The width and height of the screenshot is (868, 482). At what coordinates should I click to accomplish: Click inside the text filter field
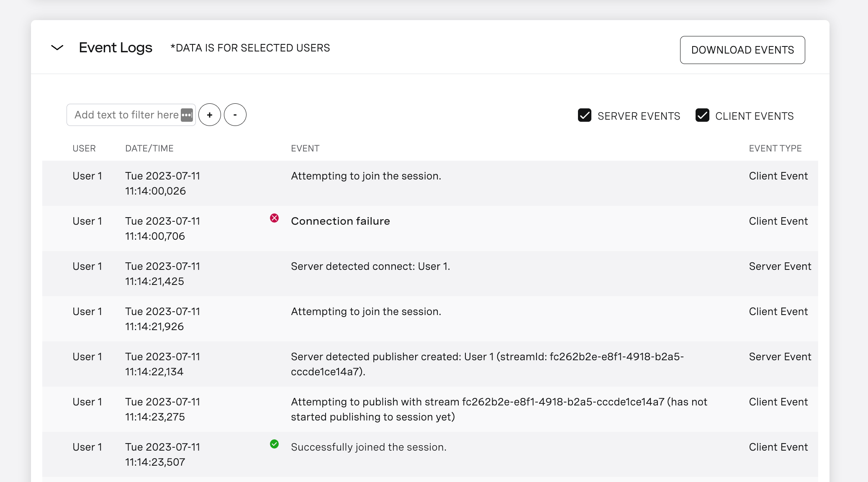click(x=126, y=114)
